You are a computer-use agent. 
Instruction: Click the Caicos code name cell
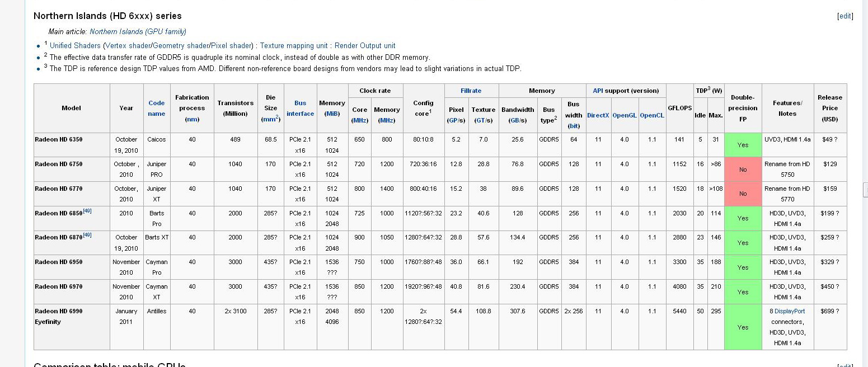(157, 145)
